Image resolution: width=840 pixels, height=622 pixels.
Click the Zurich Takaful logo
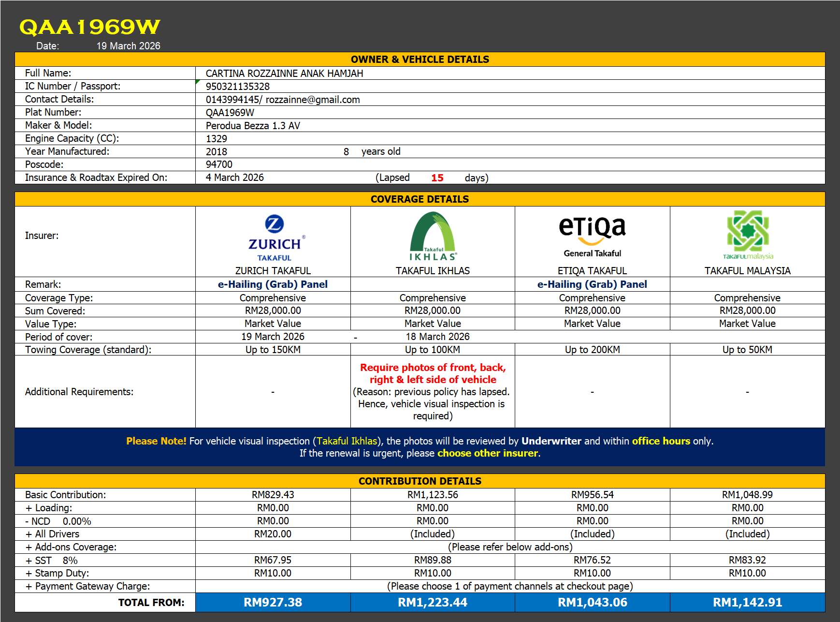point(274,237)
